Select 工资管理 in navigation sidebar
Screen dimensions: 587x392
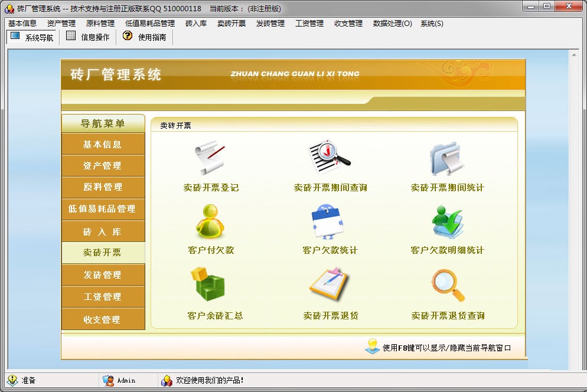point(103,297)
